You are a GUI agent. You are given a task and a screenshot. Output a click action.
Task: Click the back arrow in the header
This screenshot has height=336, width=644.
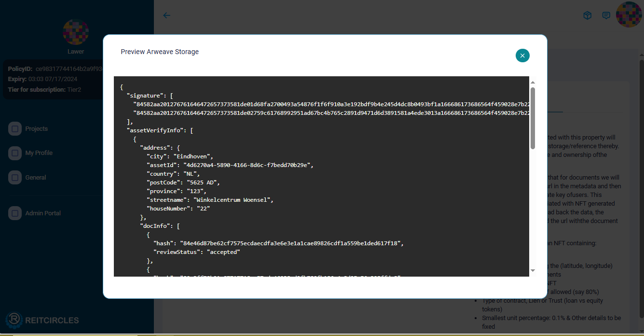[167, 15]
